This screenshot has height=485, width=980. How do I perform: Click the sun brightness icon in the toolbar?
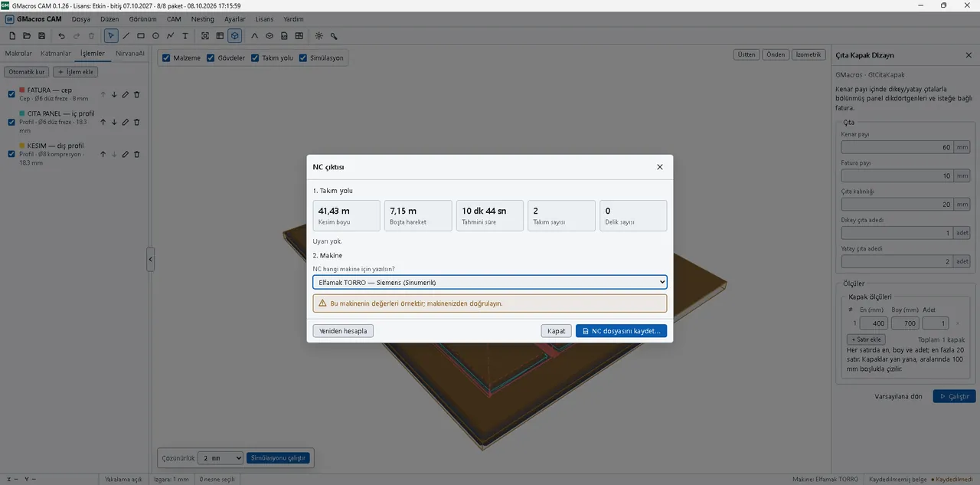click(x=319, y=36)
